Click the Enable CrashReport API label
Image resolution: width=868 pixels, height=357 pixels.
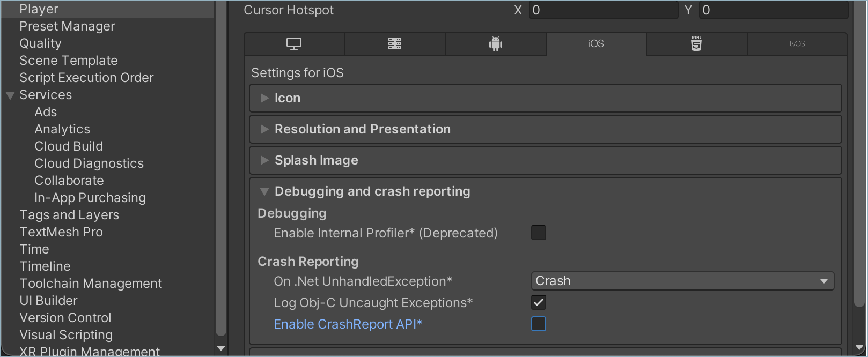coord(348,324)
